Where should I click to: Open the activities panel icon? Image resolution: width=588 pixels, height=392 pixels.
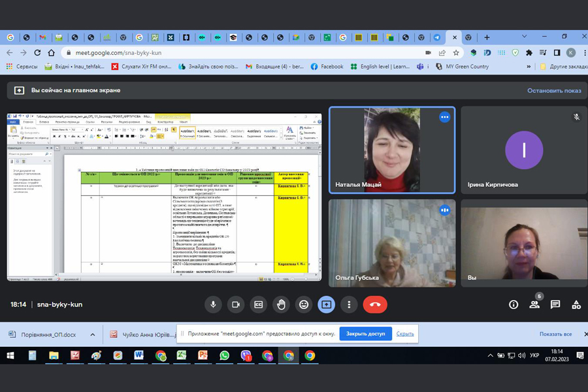coord(576,304)
